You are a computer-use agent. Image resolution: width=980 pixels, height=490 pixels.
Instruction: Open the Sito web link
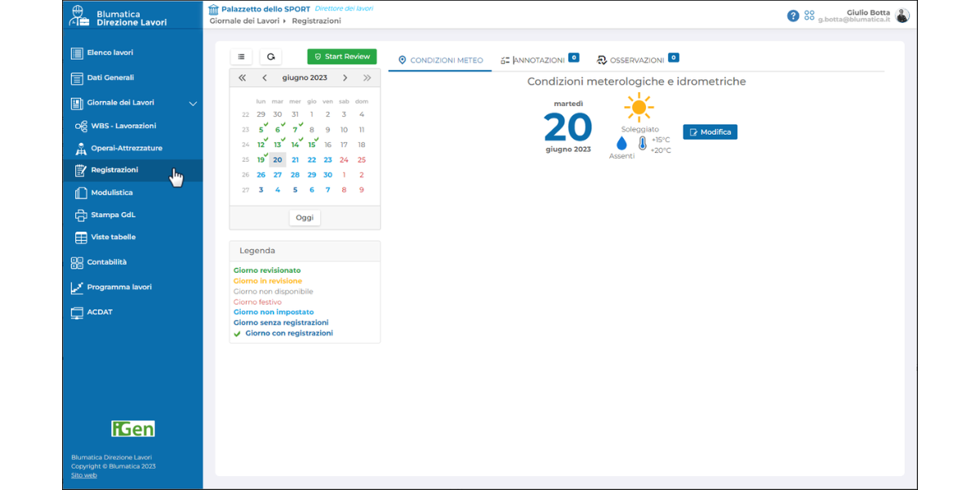click(x=83, y=475)
